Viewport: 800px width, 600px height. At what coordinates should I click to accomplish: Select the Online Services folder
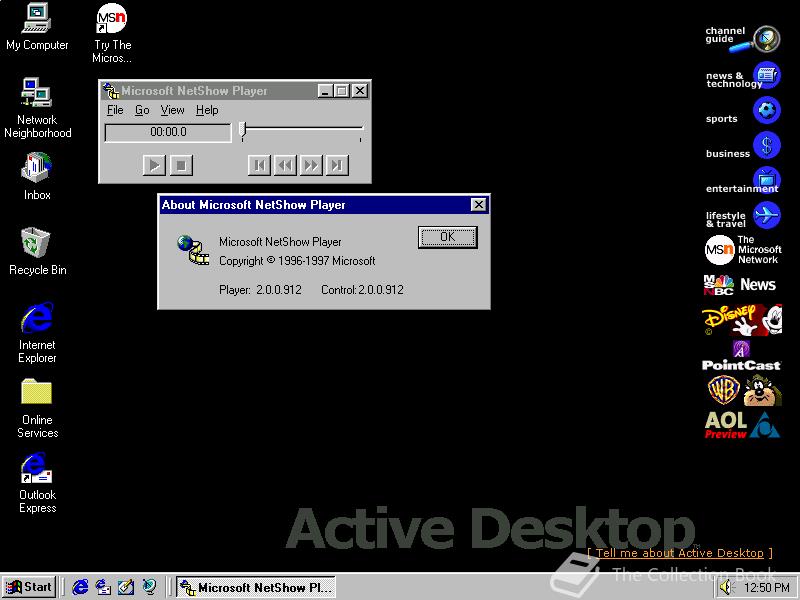[x=37, y=408]
